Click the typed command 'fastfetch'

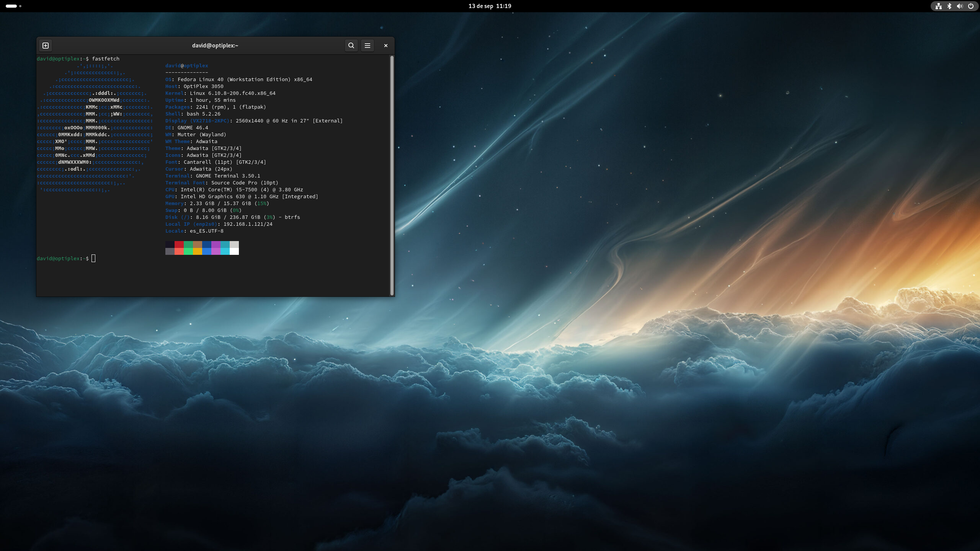[x=106, y=59]
